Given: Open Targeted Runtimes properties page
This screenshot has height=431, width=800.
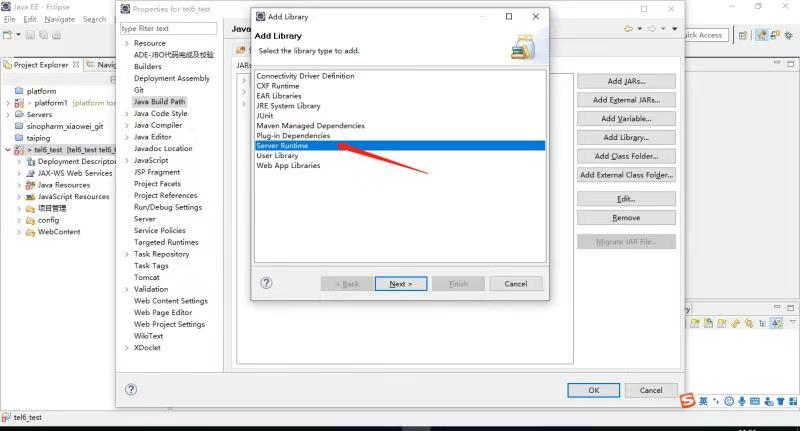Looking at the screenshot, I should click(x=166, y=242).
